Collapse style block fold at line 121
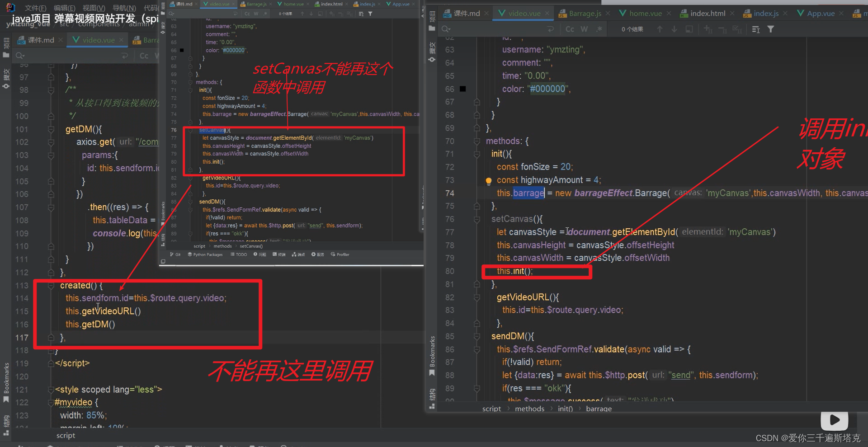Image resolution: width=868 pixels, height=447 pixels. tap(51, 390)
